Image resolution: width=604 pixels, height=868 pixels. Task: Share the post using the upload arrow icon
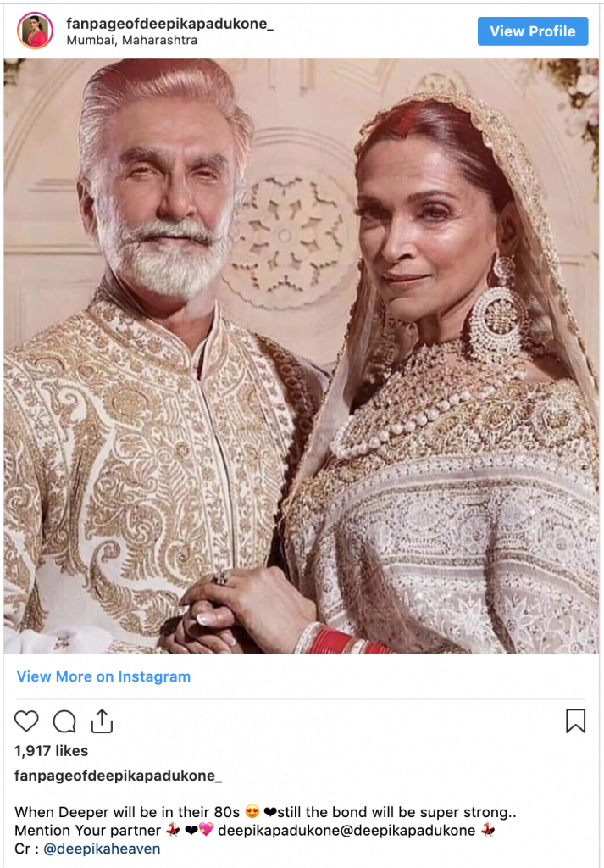(102, 721)
